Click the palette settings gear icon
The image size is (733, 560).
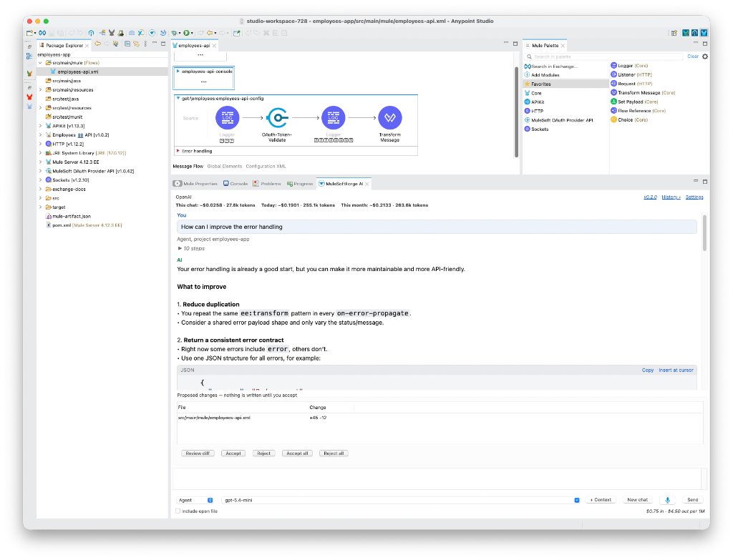point(705,57)
